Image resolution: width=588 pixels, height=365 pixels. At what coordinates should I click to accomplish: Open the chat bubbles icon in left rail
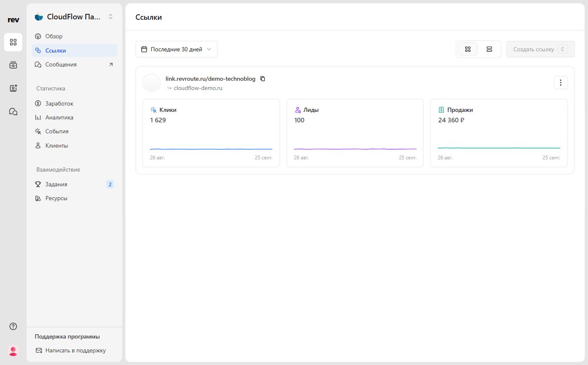coord(13,111)
